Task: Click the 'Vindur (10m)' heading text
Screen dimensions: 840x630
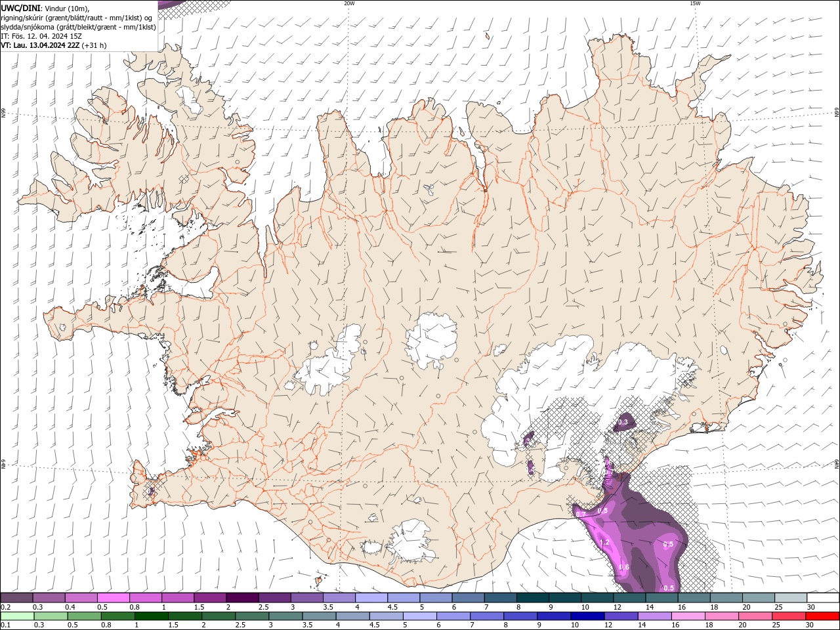Action: pyautogui.click(x=66, y=8)
